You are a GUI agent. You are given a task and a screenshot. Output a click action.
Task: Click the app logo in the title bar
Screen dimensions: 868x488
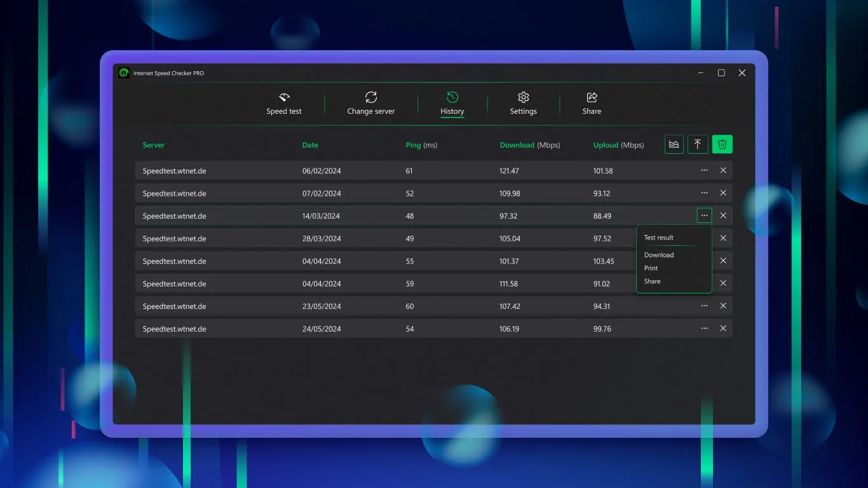coord(124,73)
